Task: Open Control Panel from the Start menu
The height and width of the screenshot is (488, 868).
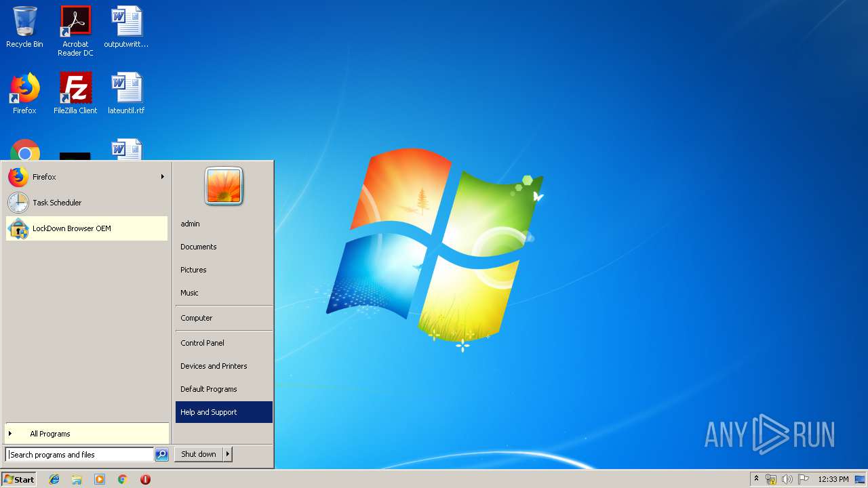Action: pyautogui.click(x=224, y=343)
